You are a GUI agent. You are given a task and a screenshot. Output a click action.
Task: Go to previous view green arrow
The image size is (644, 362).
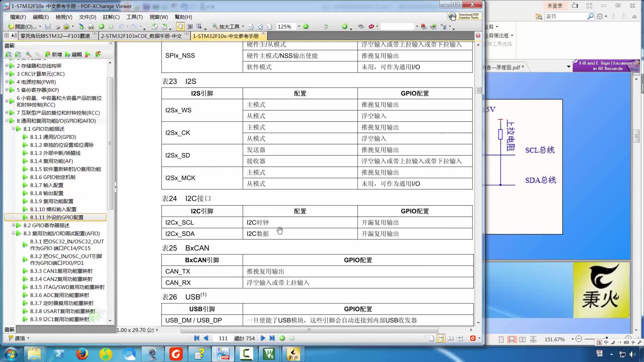(x=102, y=26)
